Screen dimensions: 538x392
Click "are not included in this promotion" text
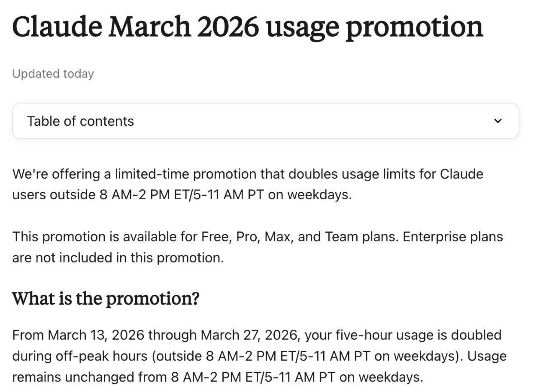click(x=118, y=258)
